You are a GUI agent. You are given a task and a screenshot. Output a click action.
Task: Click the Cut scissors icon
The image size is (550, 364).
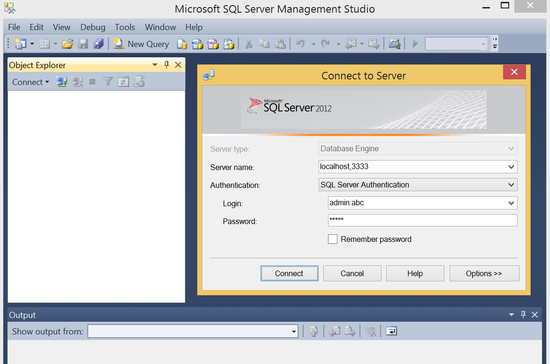tap(249, 44)
